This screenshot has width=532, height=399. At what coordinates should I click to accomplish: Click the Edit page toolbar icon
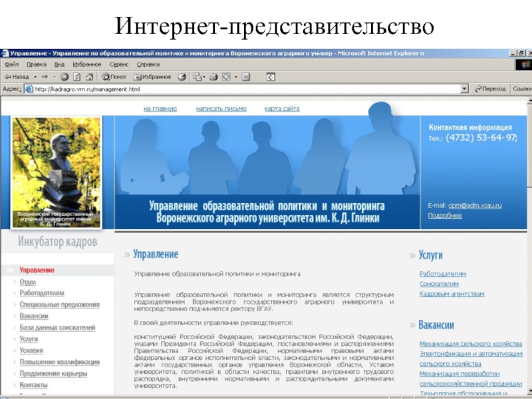[x=226, y=77]
